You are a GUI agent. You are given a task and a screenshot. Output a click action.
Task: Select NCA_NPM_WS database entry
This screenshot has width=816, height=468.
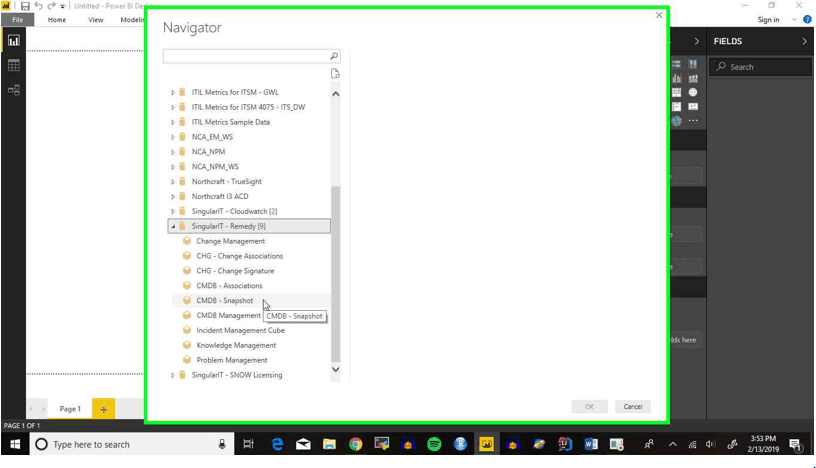point(215,167)
